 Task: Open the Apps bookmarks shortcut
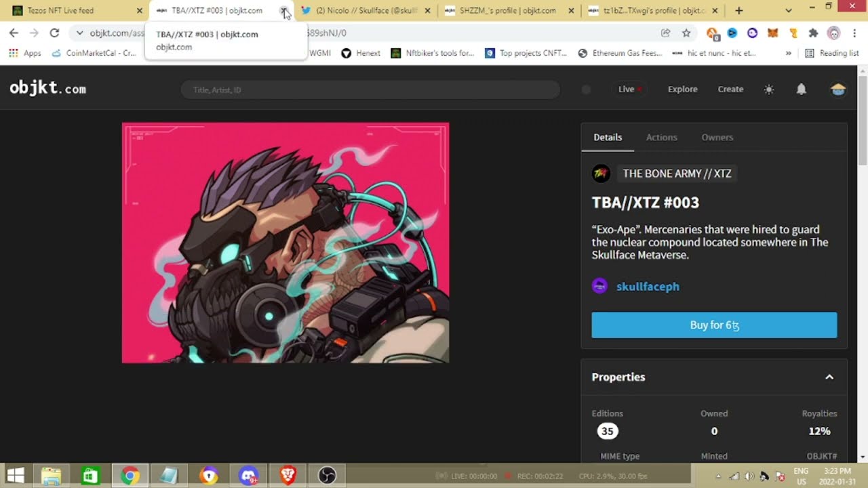24,53
